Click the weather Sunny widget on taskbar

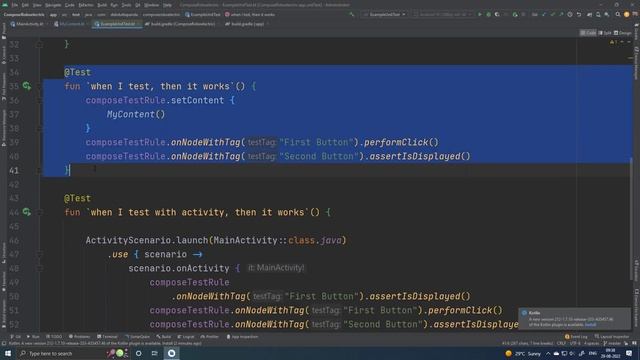[523, 353]
